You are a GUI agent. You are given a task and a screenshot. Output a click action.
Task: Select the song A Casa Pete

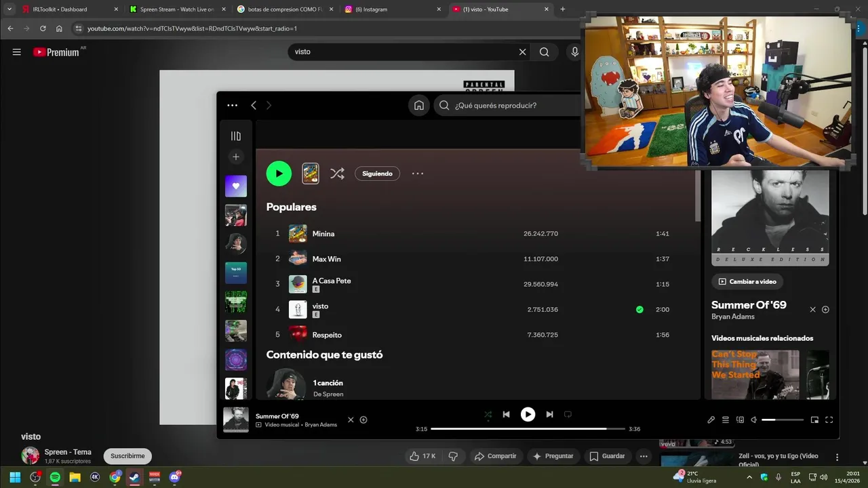(332, 281)
